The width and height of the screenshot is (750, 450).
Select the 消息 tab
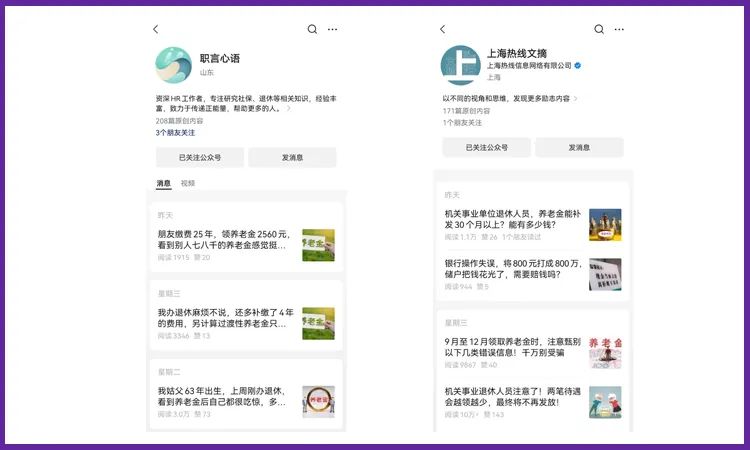click(164, 183)
